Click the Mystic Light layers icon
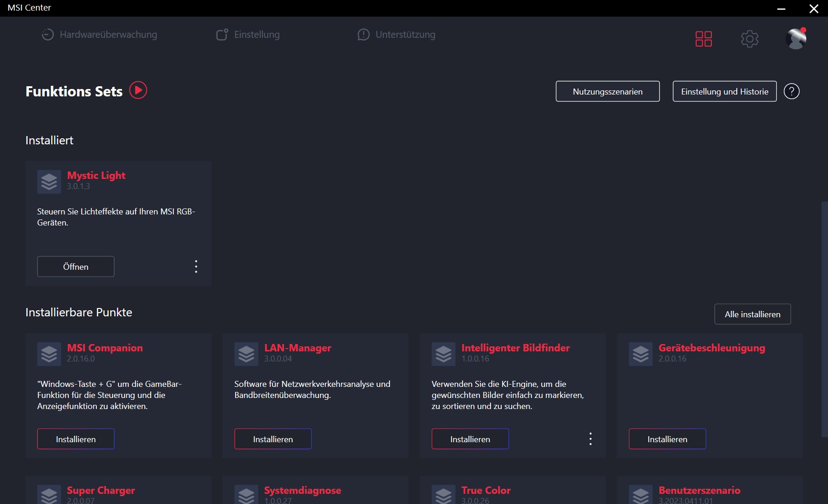The height and width of the screenshot is (504, 828). [x=49, y=182]
